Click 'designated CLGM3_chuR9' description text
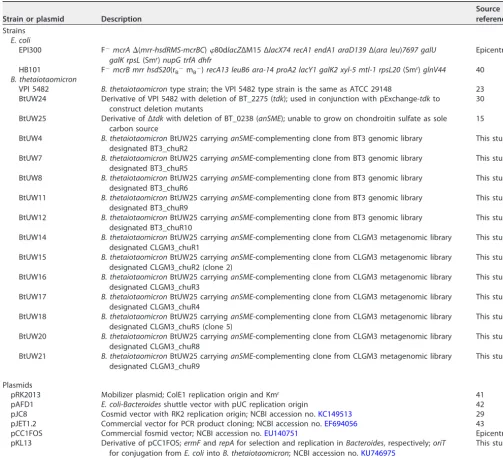Screen dimensions: 503x458 pos(154,366)
